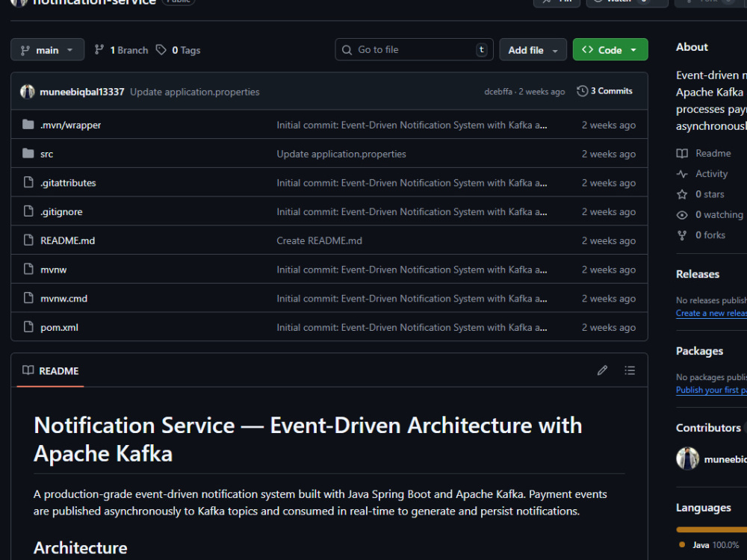Open the pom.xml file

pyautogui.click(x=59, y=328)
